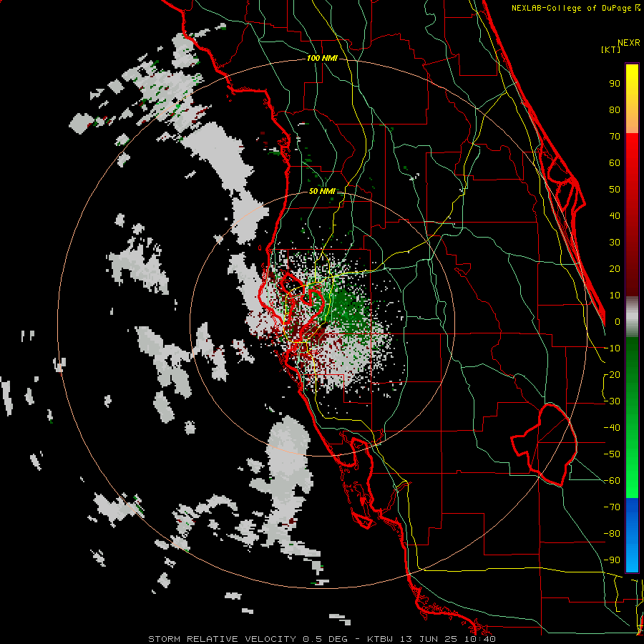Click the 30 knot scale label

pyautogui.click(x=615, y=243)
